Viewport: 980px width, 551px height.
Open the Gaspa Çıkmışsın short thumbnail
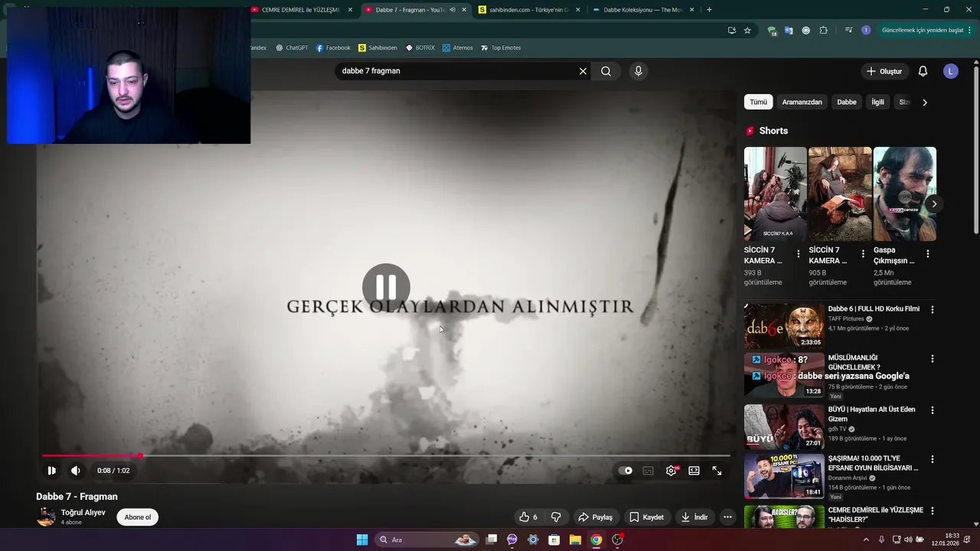coord(904,194)
